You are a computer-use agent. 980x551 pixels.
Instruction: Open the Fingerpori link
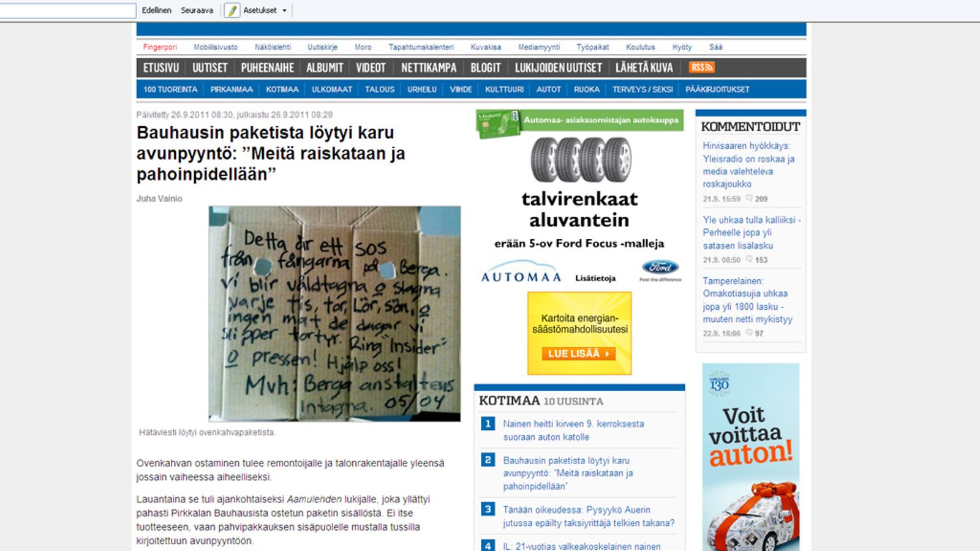pos(160,47)
